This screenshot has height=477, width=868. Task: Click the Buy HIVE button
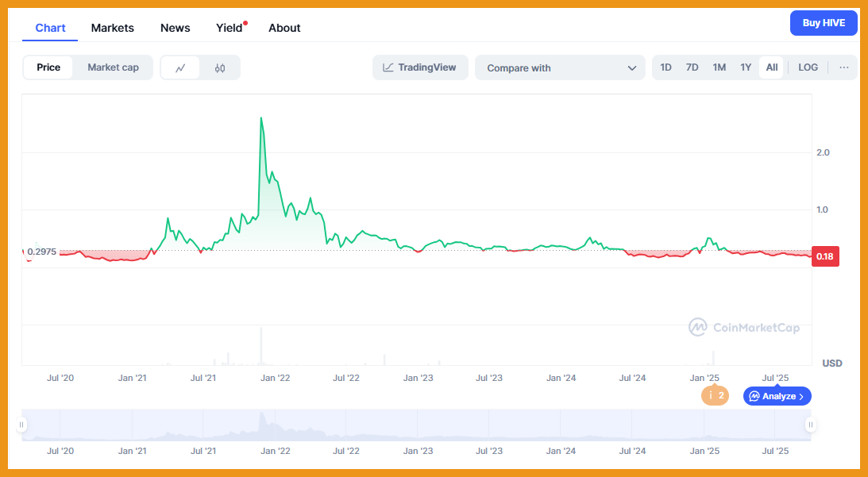tap(824, 23)
